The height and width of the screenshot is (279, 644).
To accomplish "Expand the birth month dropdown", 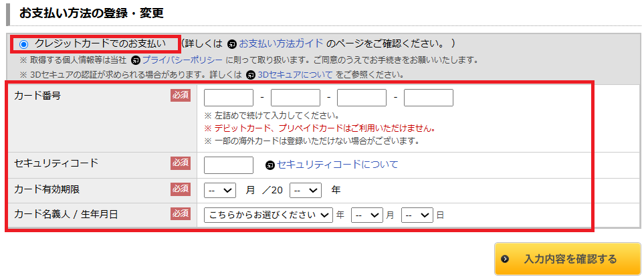I will (367, 215).
